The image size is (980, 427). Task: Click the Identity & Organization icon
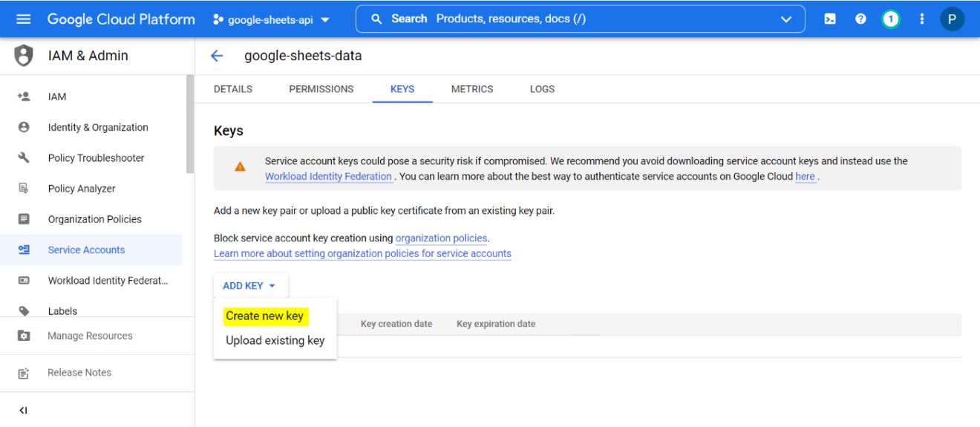pyautogui.click(x=24, y=127)
